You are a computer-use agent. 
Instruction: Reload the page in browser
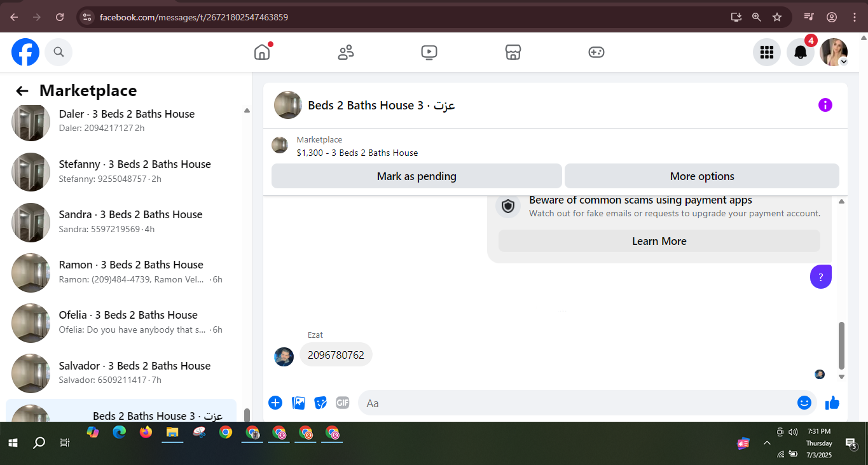[x=60, y=17]
